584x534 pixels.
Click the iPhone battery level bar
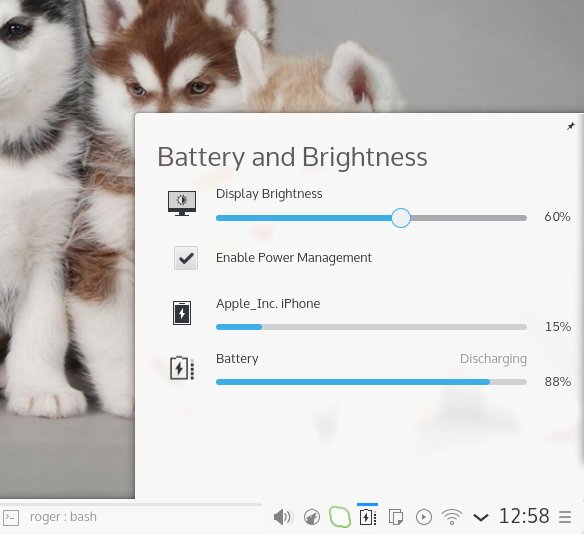[371, 327]
